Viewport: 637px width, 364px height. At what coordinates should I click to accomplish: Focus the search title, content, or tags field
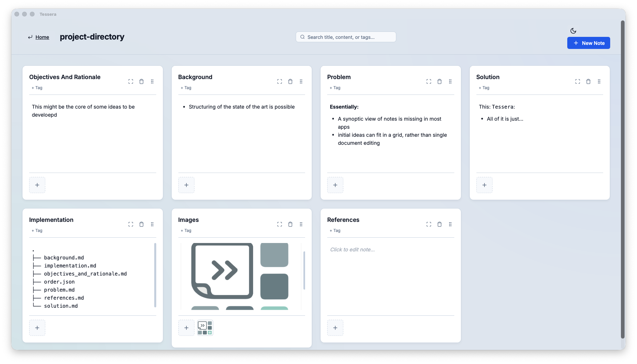coord(346,37)
